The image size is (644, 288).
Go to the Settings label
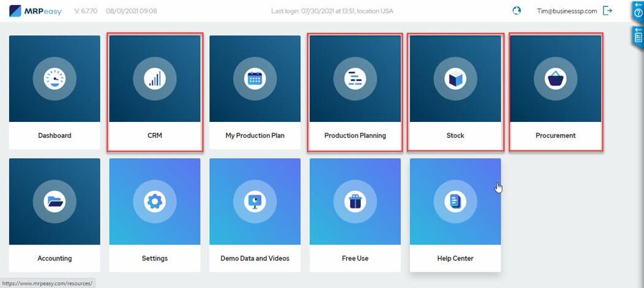click(155, 259)
